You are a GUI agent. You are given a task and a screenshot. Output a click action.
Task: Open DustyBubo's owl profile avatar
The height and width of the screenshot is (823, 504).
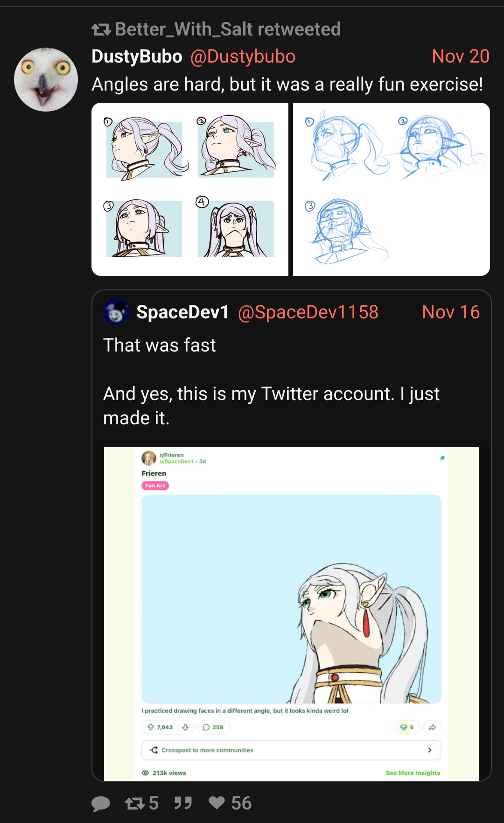coord(46,80)
